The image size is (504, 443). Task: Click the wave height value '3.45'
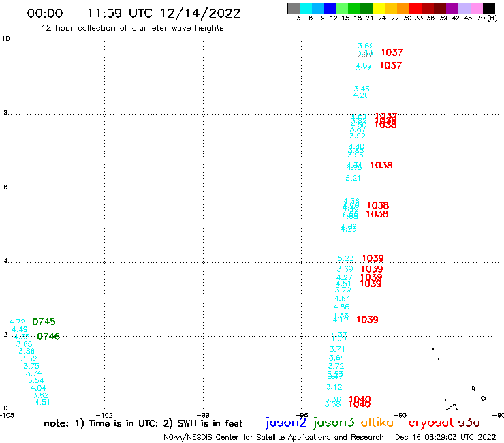point(362,89)
